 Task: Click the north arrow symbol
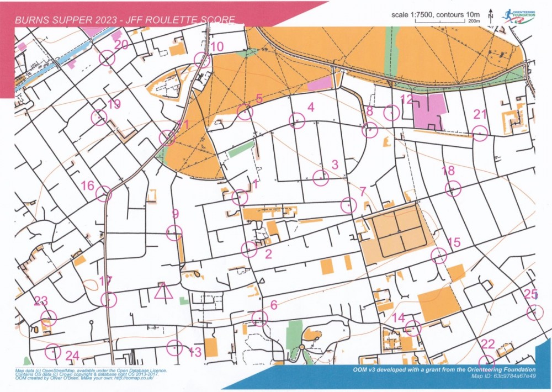pyautogui.click(x=490, y=15)
